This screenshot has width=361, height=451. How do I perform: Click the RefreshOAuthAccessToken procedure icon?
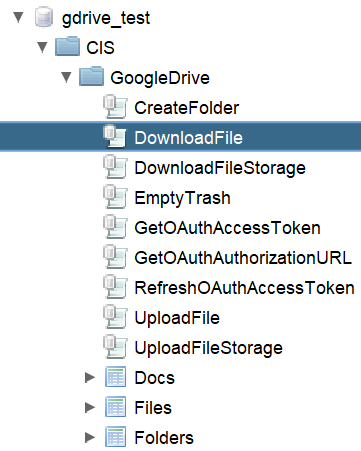(x=115, y=287)
